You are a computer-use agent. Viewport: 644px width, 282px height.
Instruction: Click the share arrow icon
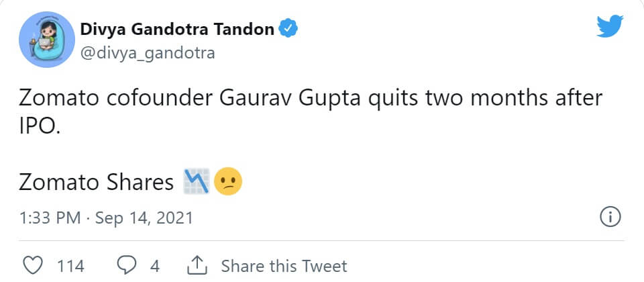197,265
